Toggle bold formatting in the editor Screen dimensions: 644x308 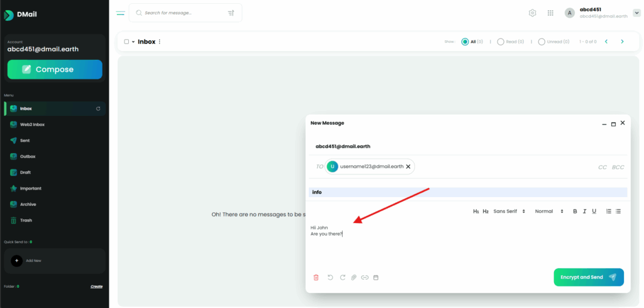pyautogui.click(x=575, y=211)
